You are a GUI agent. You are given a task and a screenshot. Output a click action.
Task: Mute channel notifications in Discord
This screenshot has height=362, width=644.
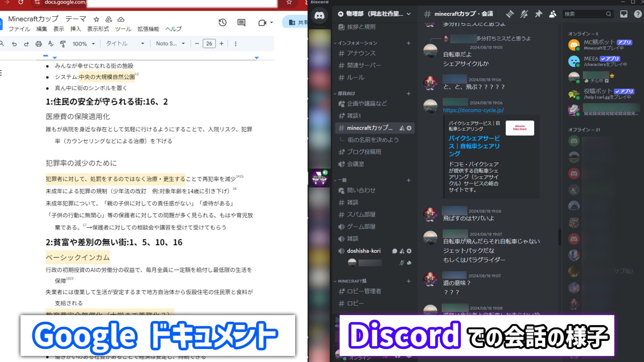tap(524, 14)
